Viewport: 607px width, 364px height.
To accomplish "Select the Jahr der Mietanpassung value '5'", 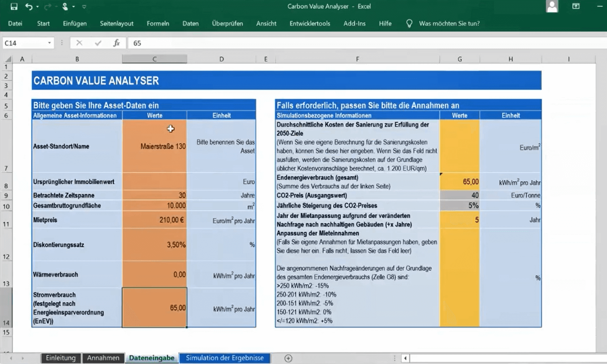I will (x=460, y=220).
